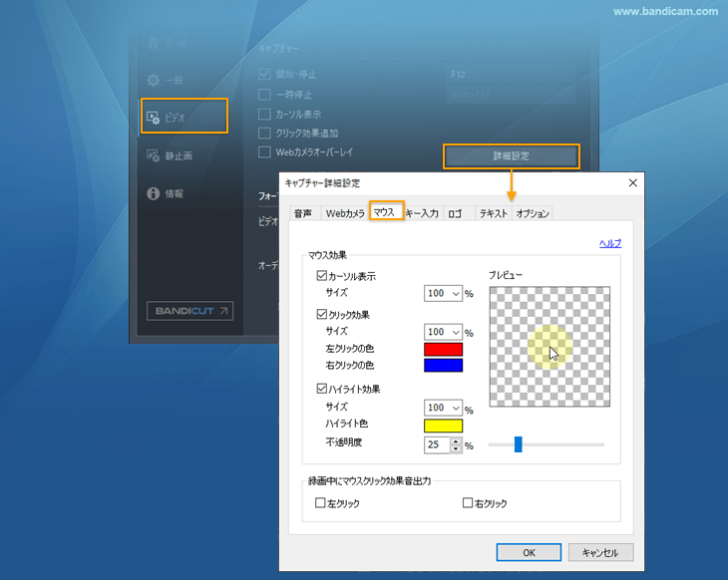Click the プレビュー checkered preview area
Viewport: 728px width, 580px height.
tap(549, 347)
